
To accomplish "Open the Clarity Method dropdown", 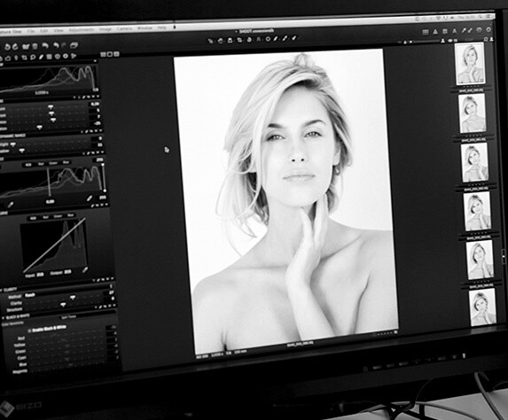I will tap(30, 296).
